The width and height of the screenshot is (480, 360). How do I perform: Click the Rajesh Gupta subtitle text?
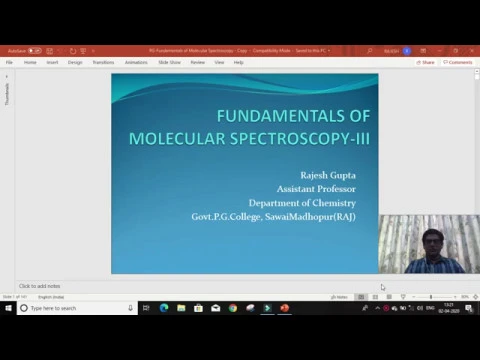(x=328, y=175)
